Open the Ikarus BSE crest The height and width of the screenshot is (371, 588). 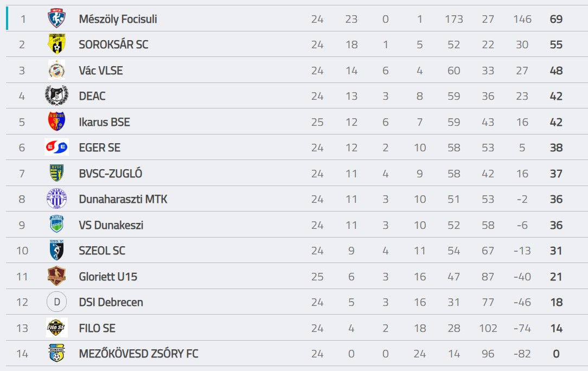[x=56, y=121]
